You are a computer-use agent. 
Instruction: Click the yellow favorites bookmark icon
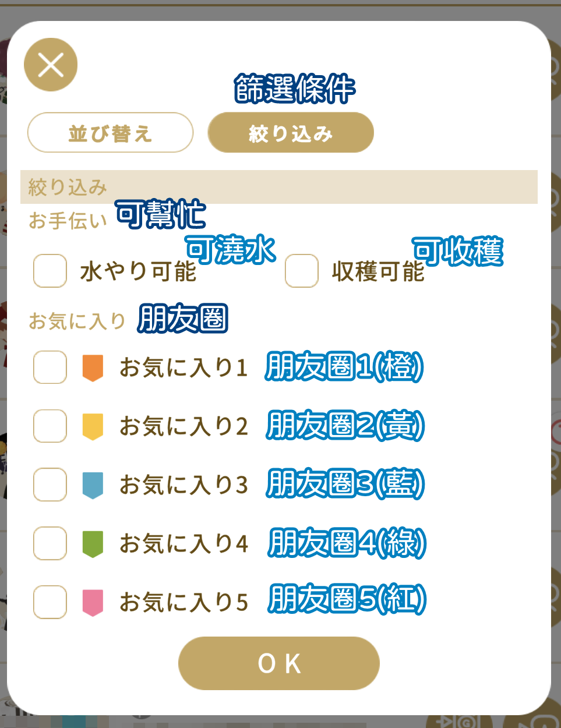click(x=93, y=427)
